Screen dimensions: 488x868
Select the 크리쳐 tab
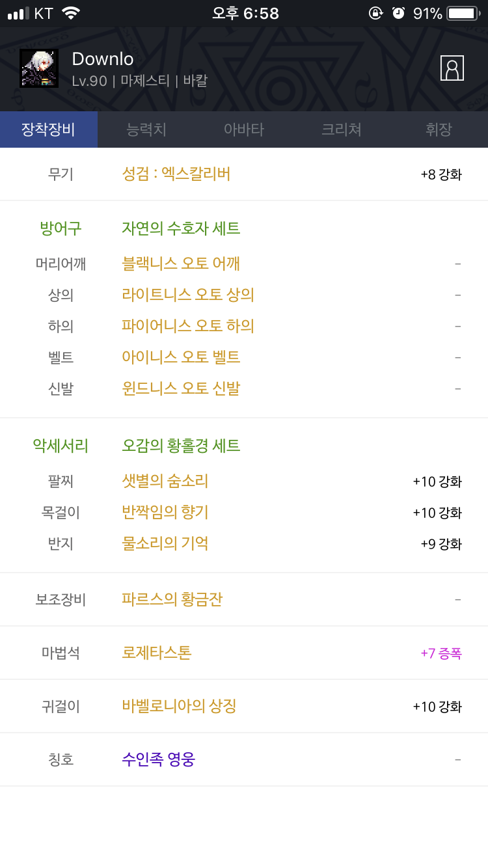(x=342, y=129)
